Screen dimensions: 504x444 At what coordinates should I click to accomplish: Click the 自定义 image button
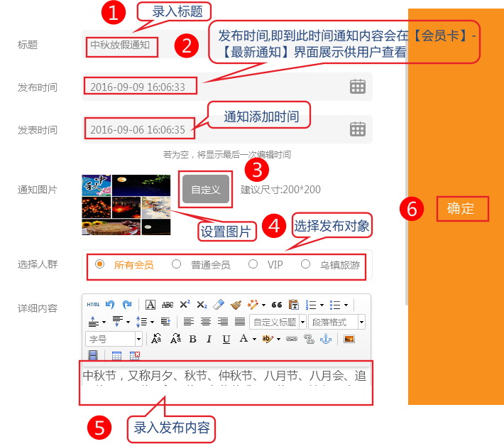coord(206,190)
